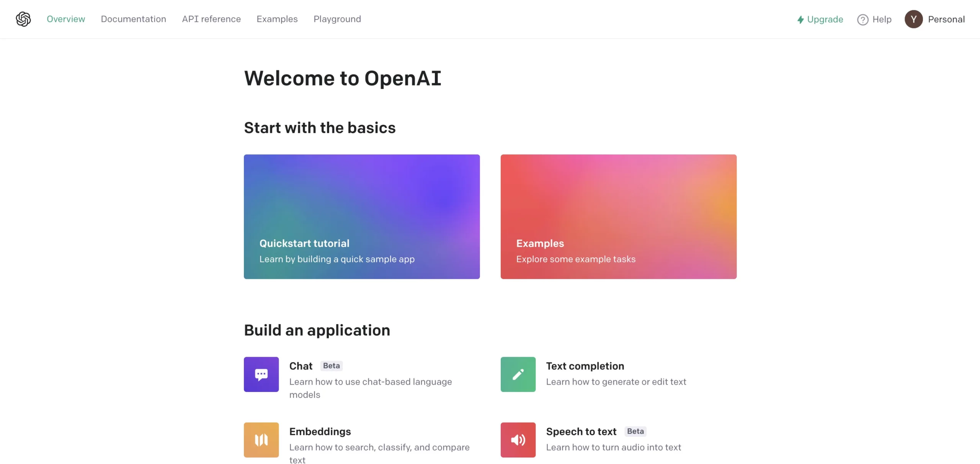Open the Playground tab
The width and height of the screenshot is (980, 464).
[337, 19]
